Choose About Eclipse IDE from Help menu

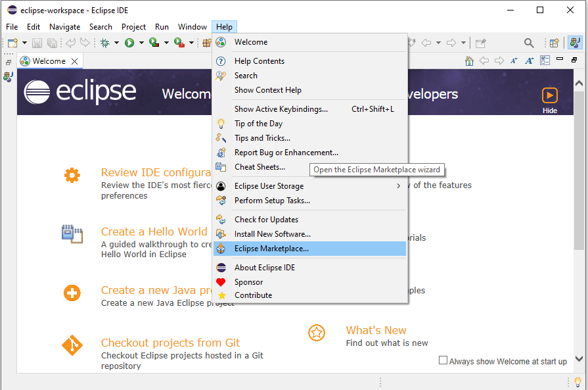pos(309,267)
